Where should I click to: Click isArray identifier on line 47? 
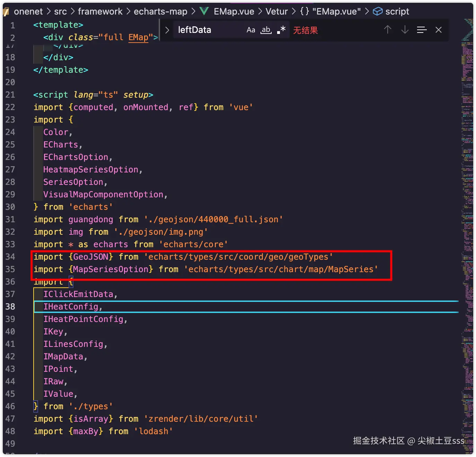pos(91,419)
